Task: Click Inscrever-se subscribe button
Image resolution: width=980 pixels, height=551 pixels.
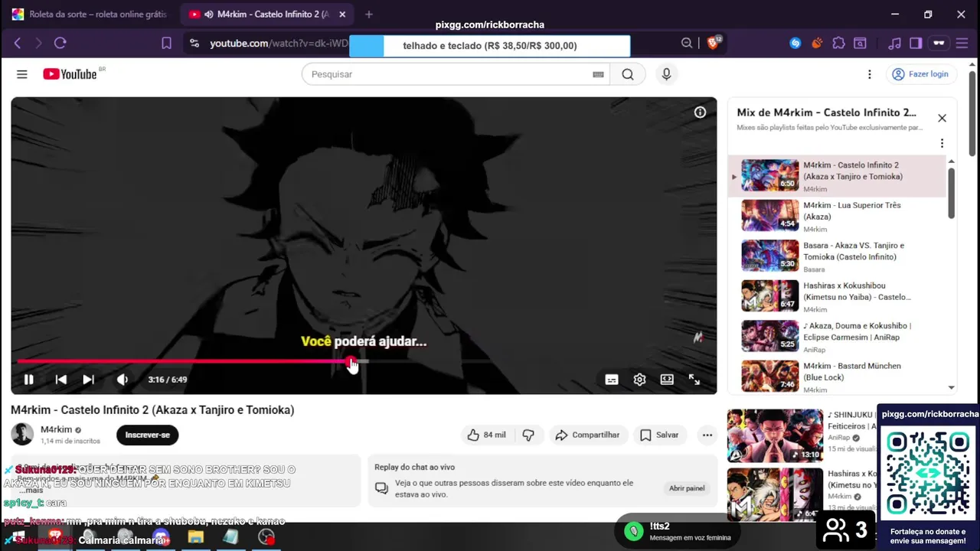Action: pyautogui.click(x=148, y=435)
